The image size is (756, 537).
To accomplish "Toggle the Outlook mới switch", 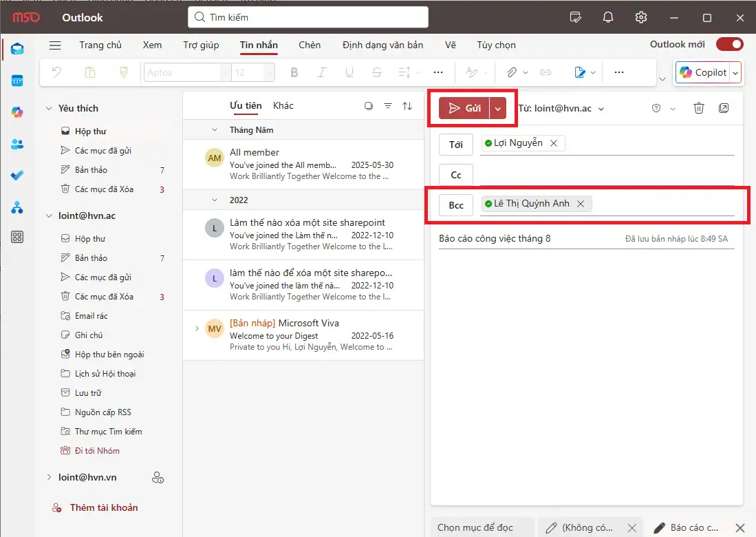I will (x=729, y=45).
